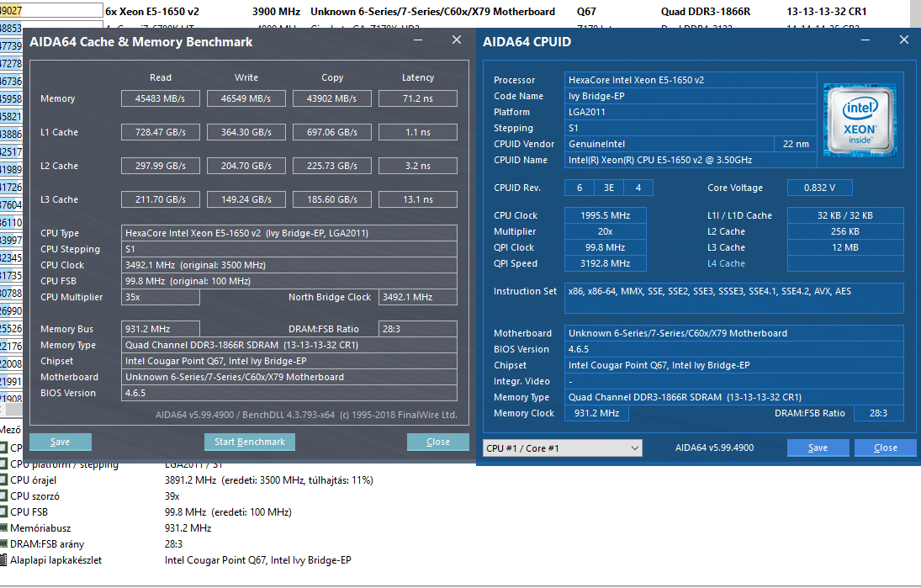This screenshot has height=588, width=921.
Task: Click the Processor field HexaCore Intel Xeon E5-1650 v2
Action: pos(691,80)
